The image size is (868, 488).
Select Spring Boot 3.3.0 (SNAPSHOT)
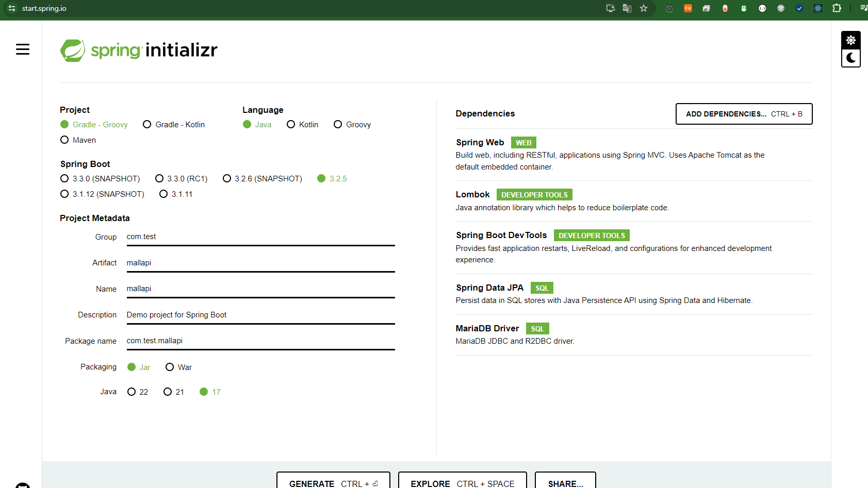point(100,179)
